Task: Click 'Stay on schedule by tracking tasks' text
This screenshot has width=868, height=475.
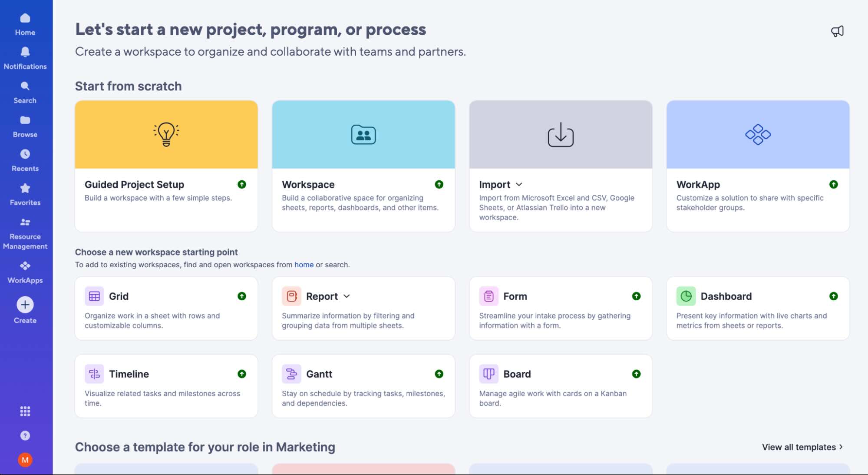Action: [x=363, y=398]
